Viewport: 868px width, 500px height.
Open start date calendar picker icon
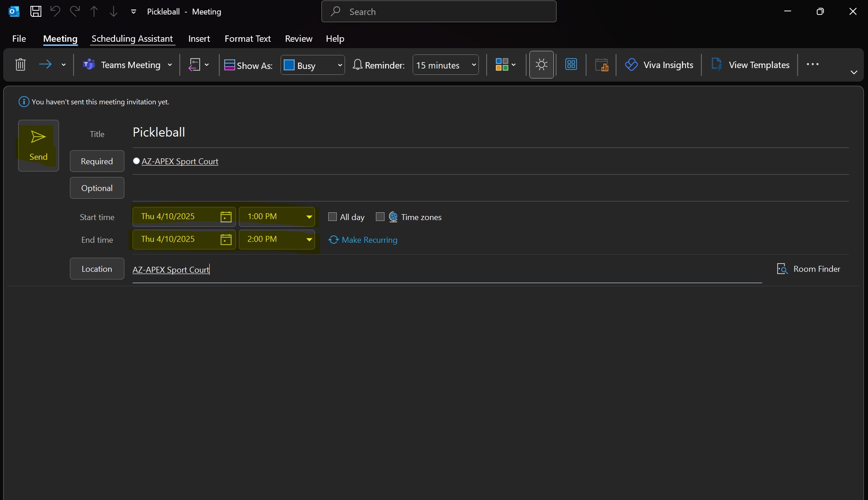coord(226,216)
